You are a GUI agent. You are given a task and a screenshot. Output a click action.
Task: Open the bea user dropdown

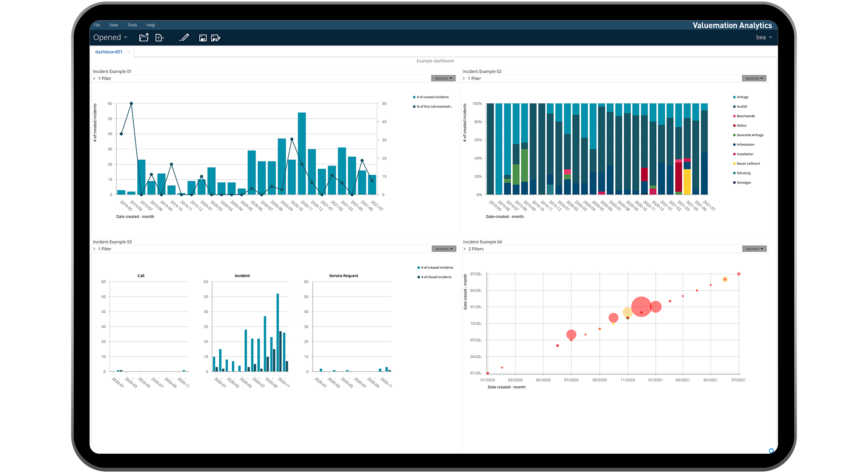pyautogui.click(x=764, y=37)
